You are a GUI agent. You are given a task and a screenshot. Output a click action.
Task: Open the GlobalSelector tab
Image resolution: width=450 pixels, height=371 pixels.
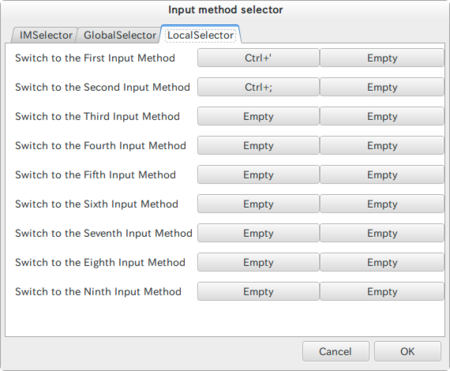pyautogui.click(x=119, y=35)
